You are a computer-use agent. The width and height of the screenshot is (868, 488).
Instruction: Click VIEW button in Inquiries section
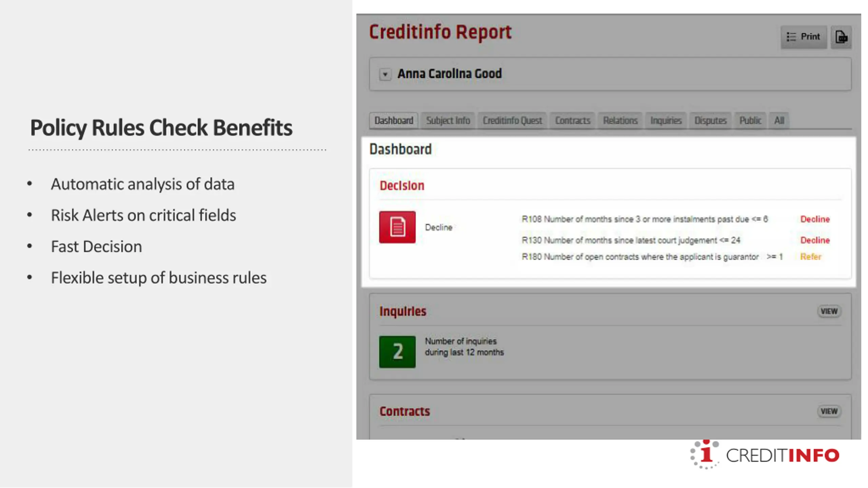pos(829,311)
